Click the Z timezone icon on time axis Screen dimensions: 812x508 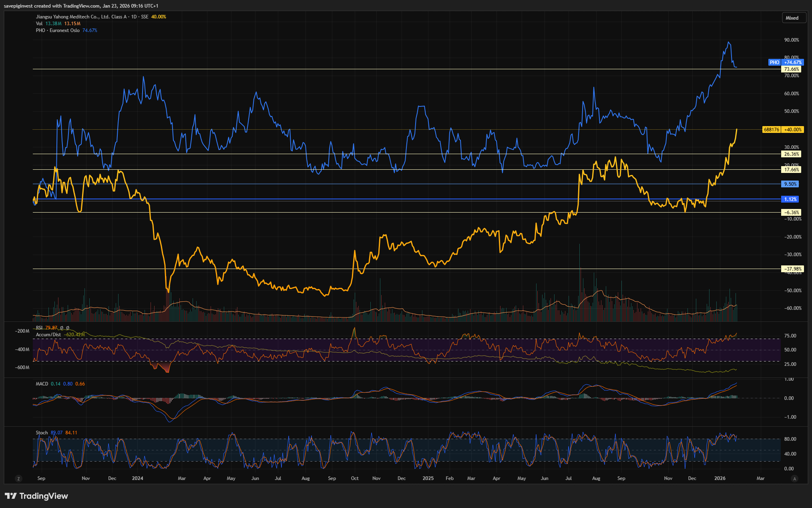click(18, 478)
